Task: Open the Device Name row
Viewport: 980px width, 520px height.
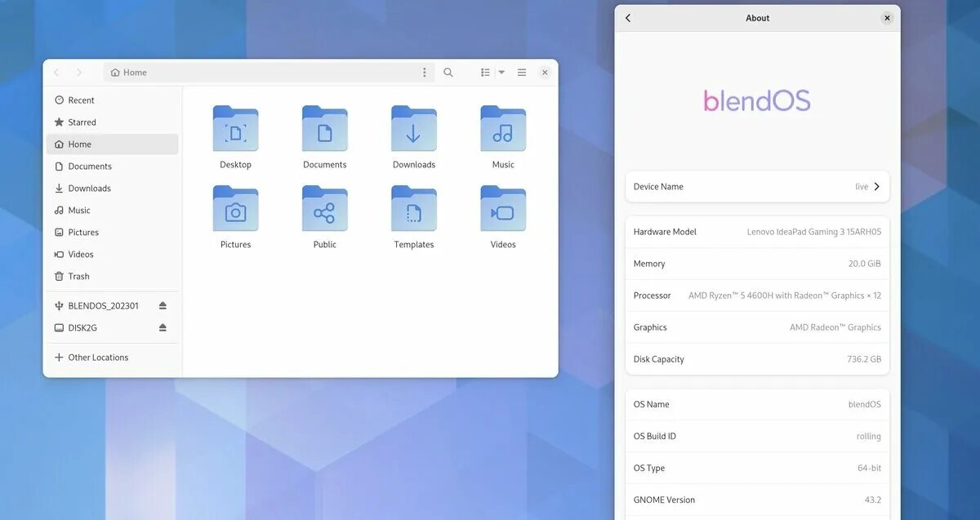Action: pos(757,187)
